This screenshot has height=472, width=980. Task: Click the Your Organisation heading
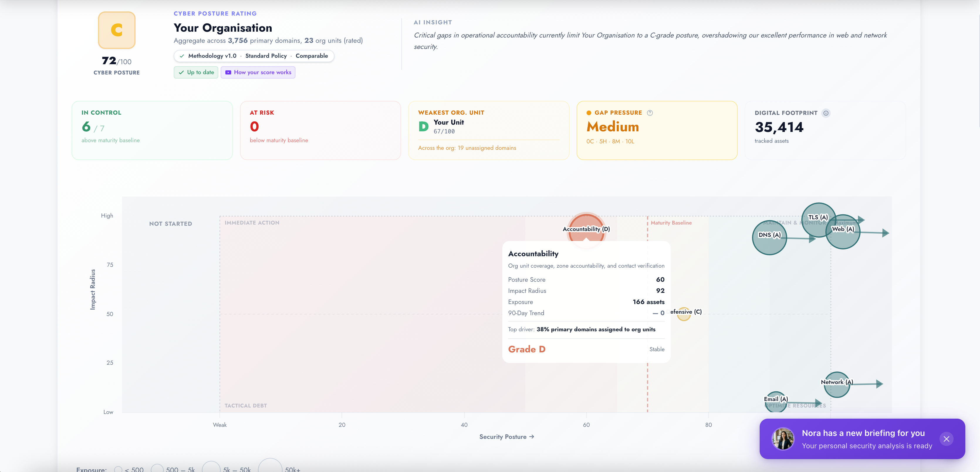[223, 28]
